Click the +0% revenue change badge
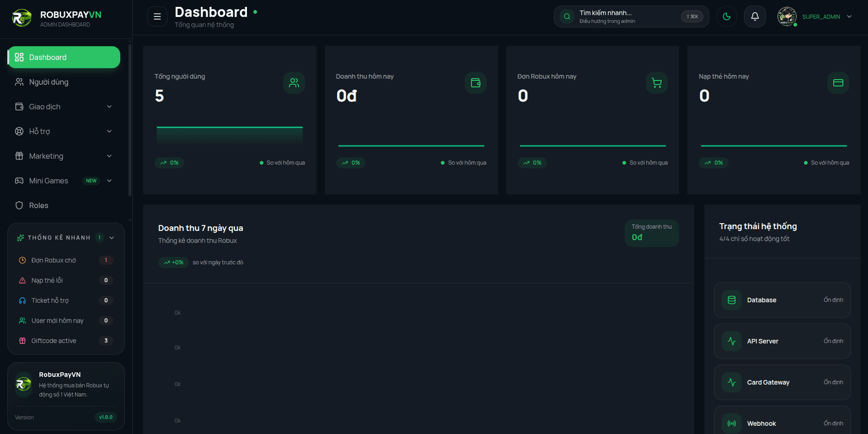This screenshot has height=434, width=868. point(173,263)
